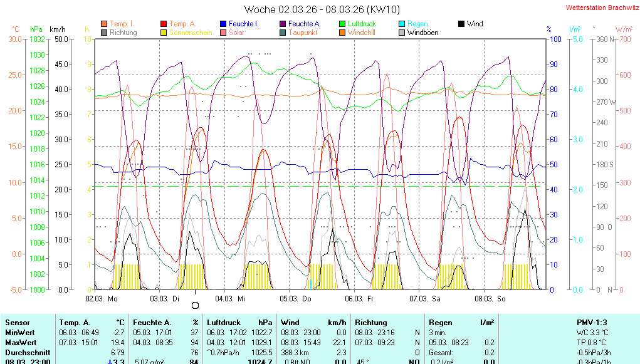Click the circle marker below the time axis
640x364 pixels.
pos(195,305)
